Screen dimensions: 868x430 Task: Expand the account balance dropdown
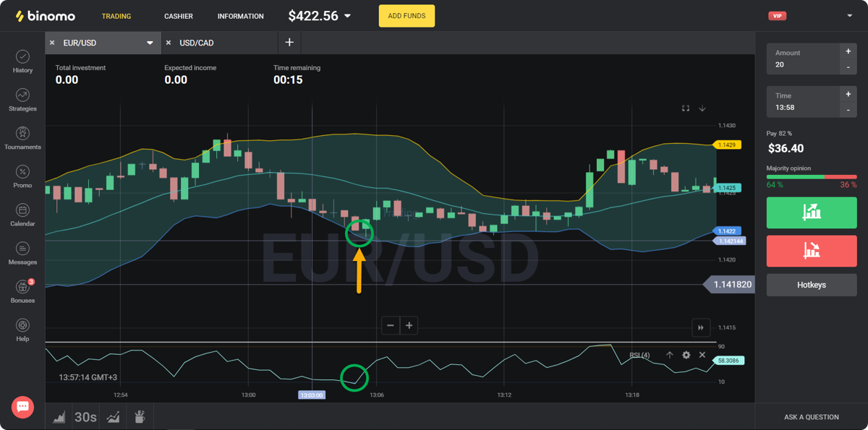pos(347,16)
